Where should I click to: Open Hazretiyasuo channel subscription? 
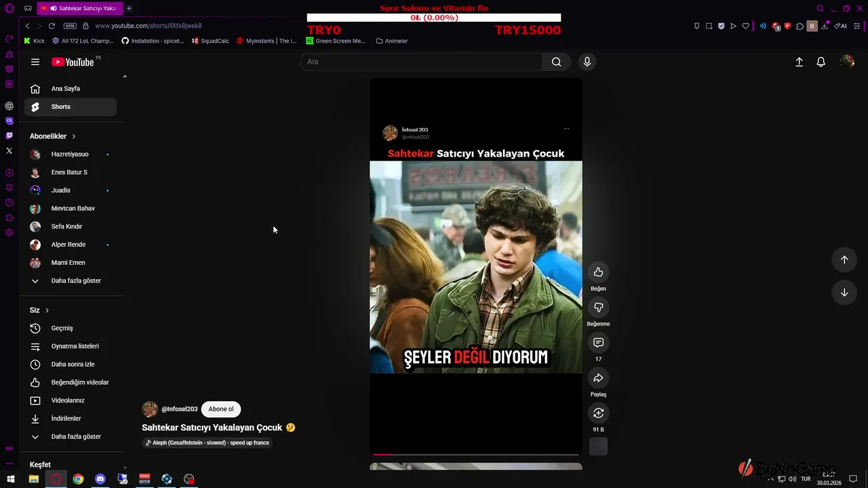(x=71, y=154)
